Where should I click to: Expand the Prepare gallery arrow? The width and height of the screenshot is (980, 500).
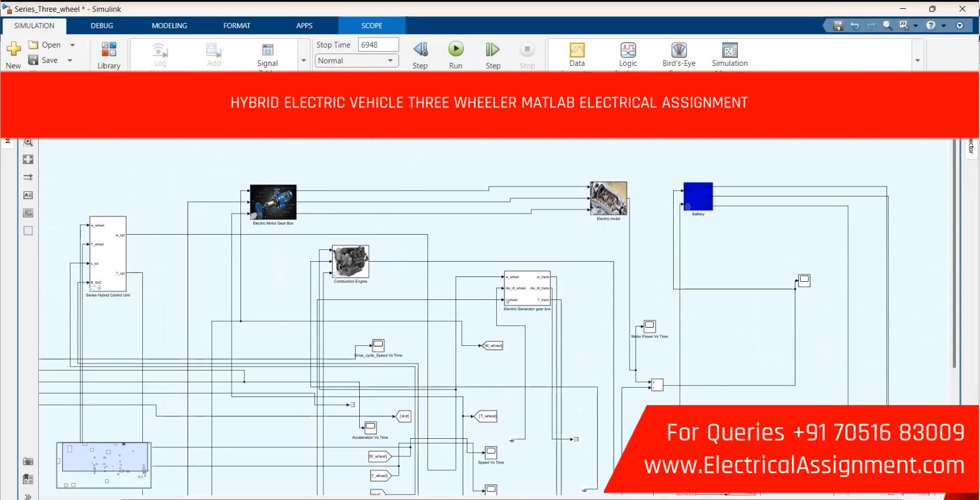[x=304, y=60]
